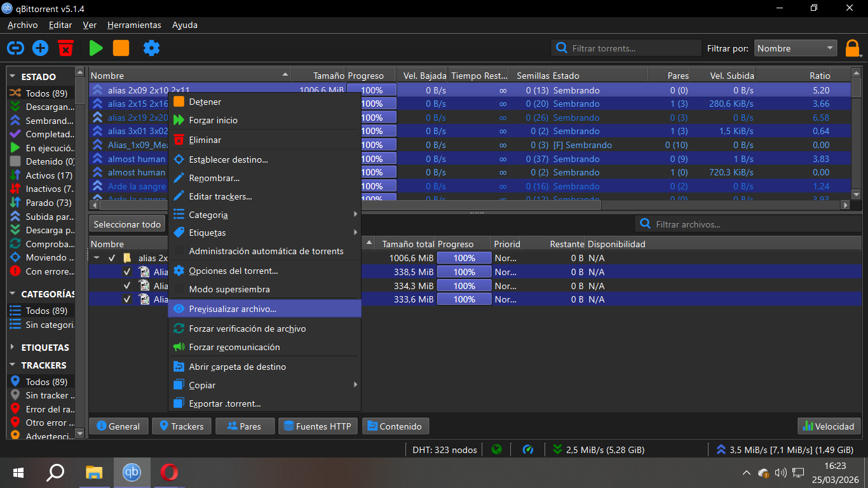Click the alternative speed limits status icon
This screenshot has height=488, width=868.
click(x=527, y=450)
